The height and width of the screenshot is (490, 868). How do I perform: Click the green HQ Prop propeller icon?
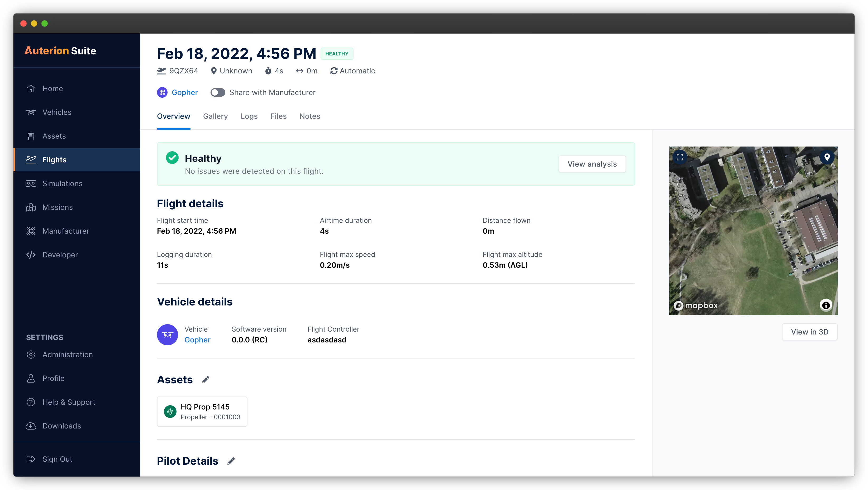point(170,411)
